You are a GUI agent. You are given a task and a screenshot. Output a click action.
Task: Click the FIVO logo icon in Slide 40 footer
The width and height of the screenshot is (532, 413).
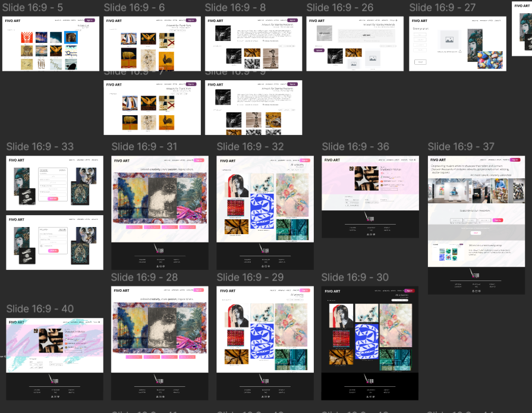53,377
